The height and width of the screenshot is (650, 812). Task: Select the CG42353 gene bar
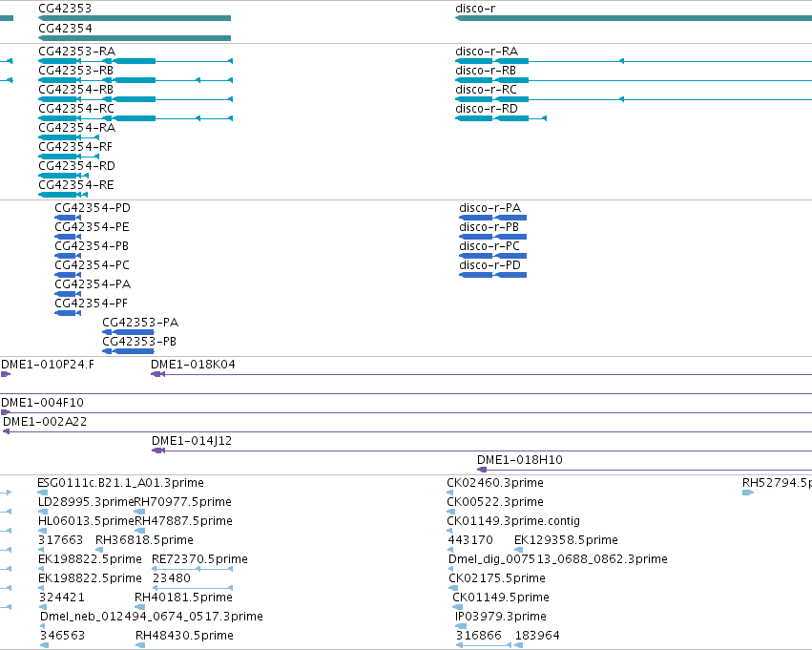pos(135,18)
